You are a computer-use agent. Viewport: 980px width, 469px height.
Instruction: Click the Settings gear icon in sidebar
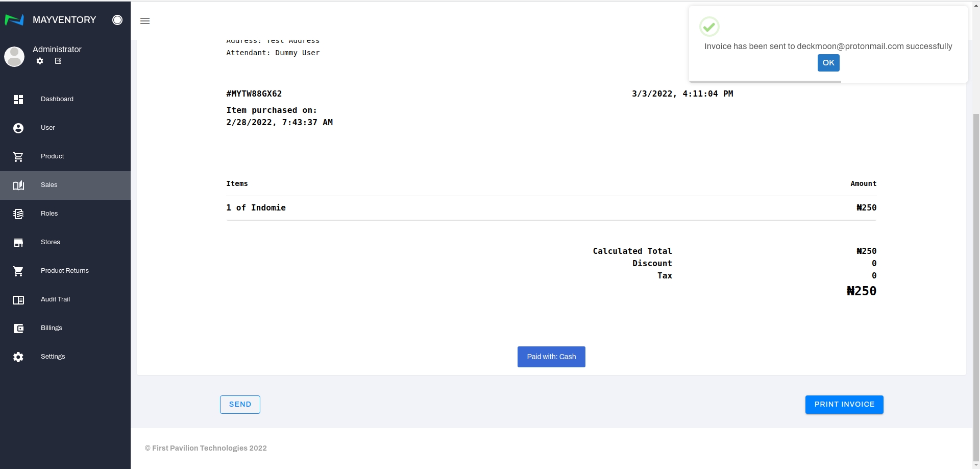(x=18, y=357)
